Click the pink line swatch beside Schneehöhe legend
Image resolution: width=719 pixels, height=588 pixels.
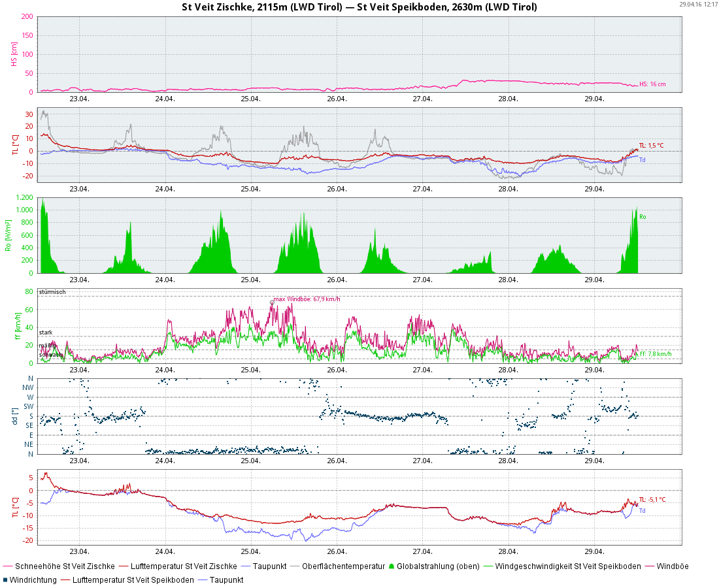click(x=8, y=566)
